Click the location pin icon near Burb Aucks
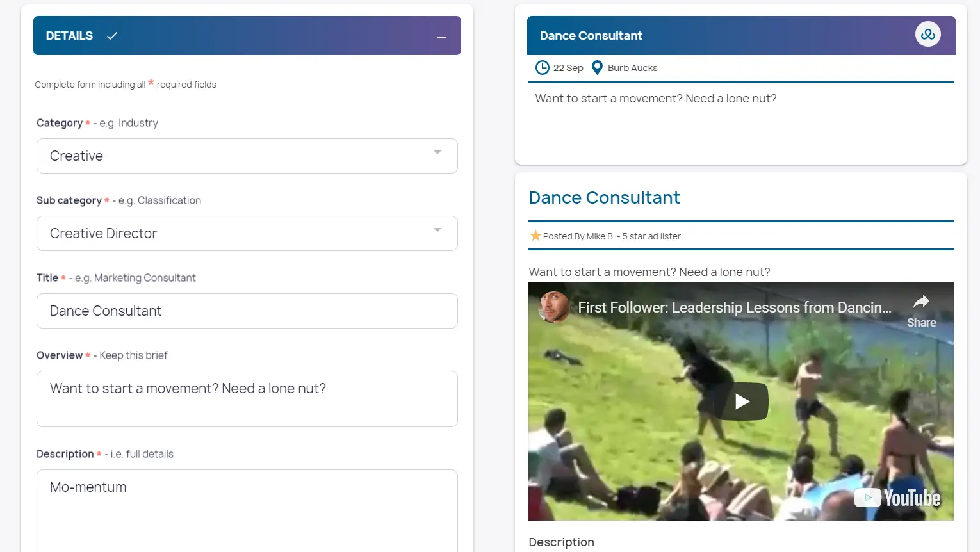The width and height of the screenshot is (980, 552). [597, 67]
